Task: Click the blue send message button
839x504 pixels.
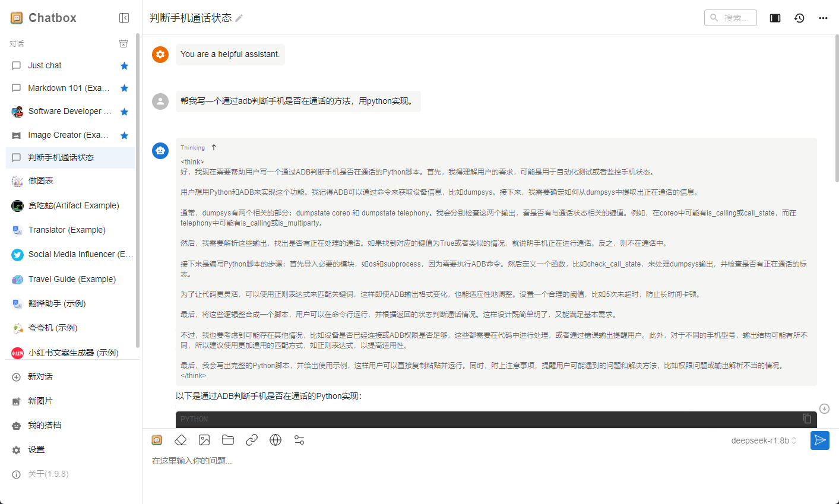Action: coord(820,440)
